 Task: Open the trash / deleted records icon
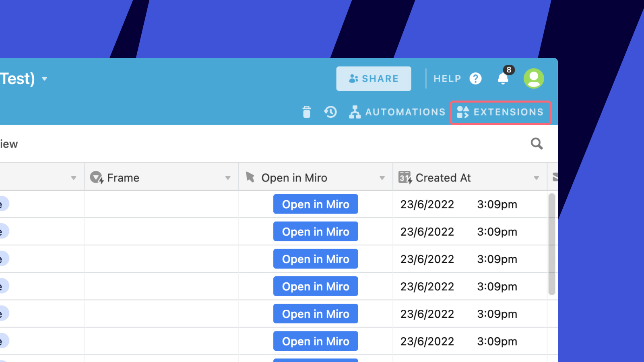pyautogui.click(x=307, y=112)
